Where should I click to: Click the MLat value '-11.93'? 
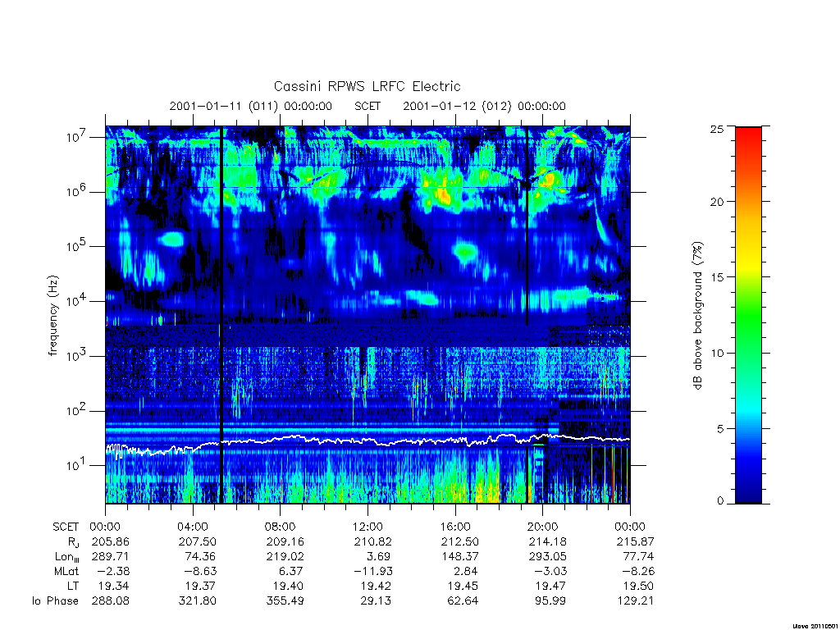(x=373, y=571)
